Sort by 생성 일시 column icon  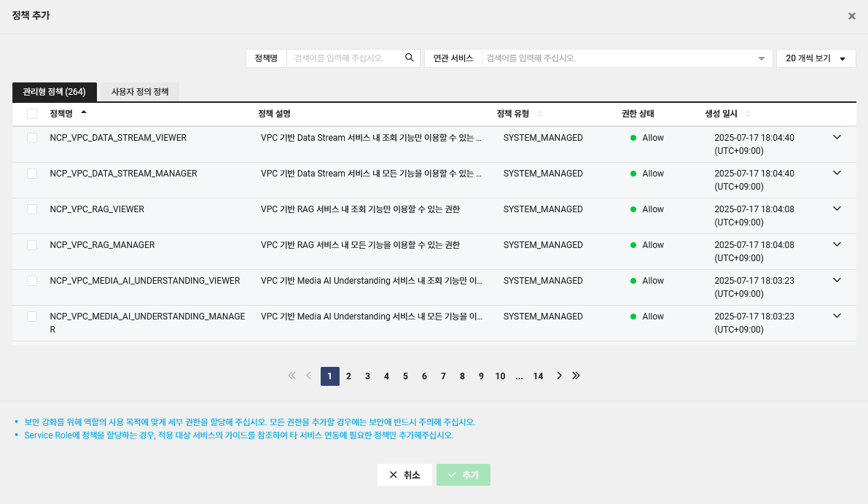[748, 114]
